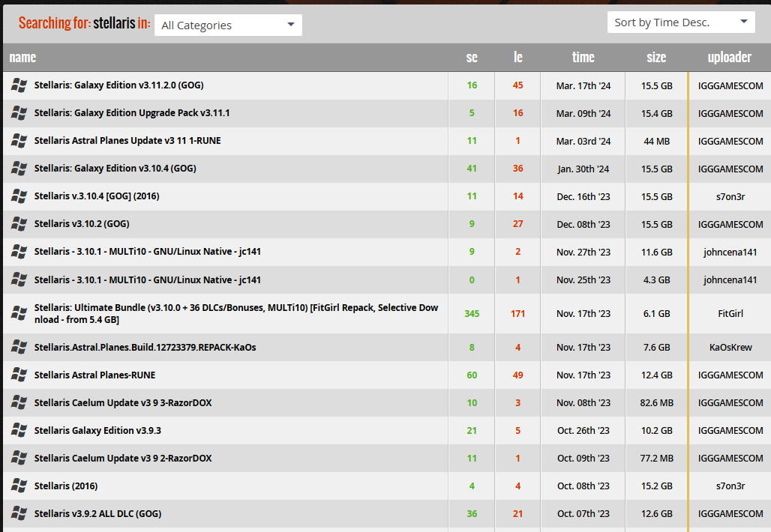Open Stellaris Caelum Update v3 9 2-RazorDOX
Screen dimensions: 771x532
coord(123,459)
